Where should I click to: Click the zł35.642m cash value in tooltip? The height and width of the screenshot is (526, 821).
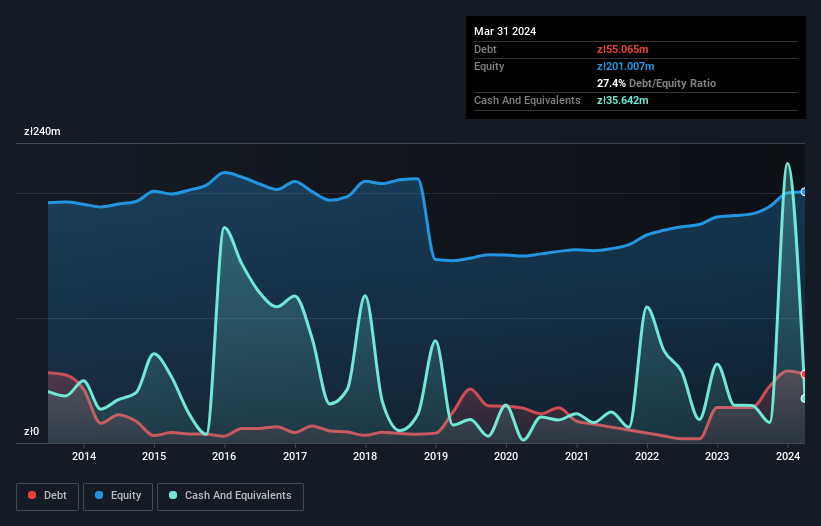623,100
